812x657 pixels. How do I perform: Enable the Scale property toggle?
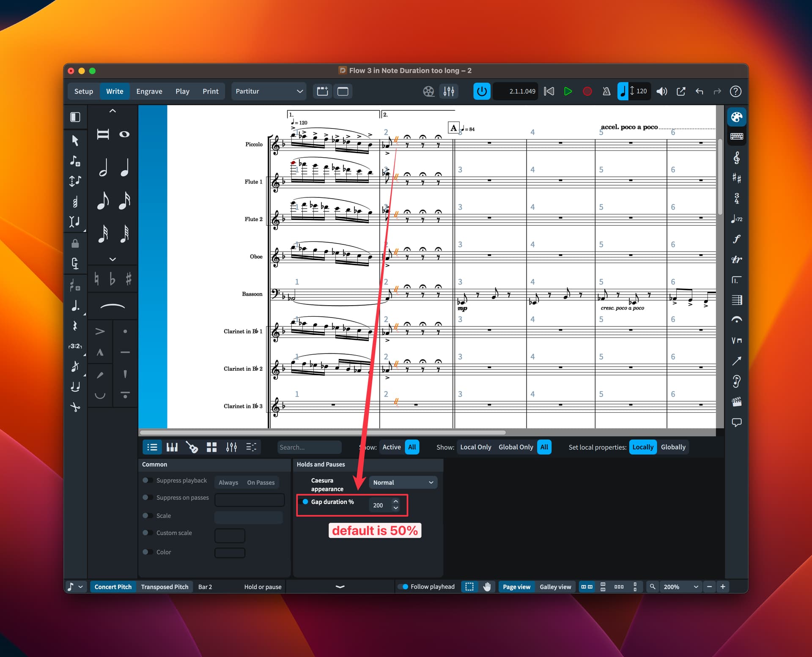click(148, 516)
